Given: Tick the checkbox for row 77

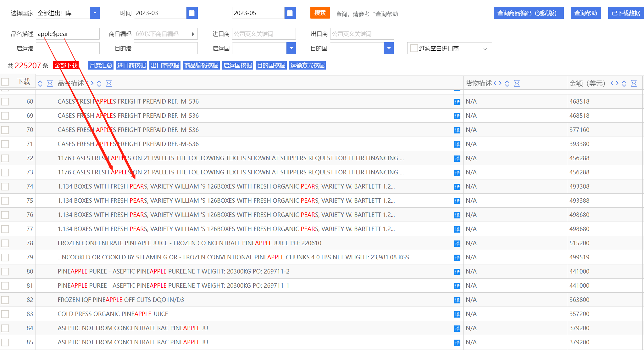Looking at the screenshot, I should coord(5,229).
